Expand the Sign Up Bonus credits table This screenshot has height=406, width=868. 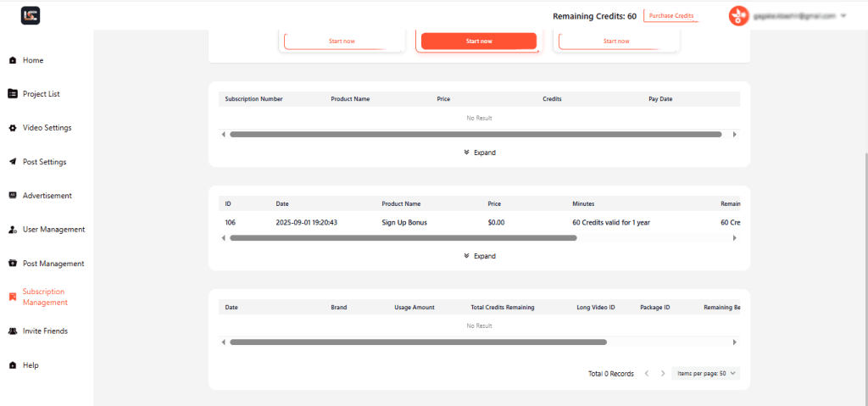click(480, 256)
